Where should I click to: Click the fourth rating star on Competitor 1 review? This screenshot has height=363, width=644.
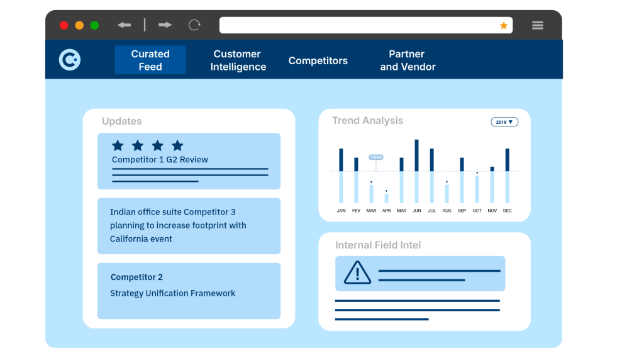tap(177, 145)
